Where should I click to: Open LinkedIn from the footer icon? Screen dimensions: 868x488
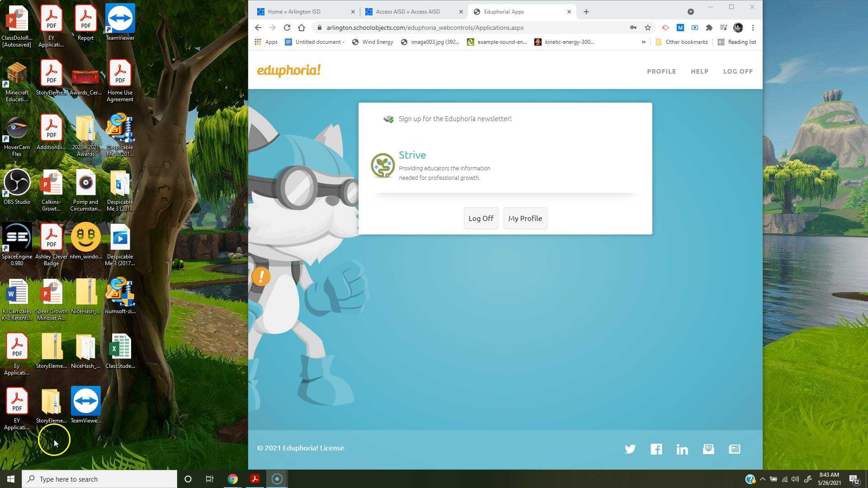(x=682, y=449)
